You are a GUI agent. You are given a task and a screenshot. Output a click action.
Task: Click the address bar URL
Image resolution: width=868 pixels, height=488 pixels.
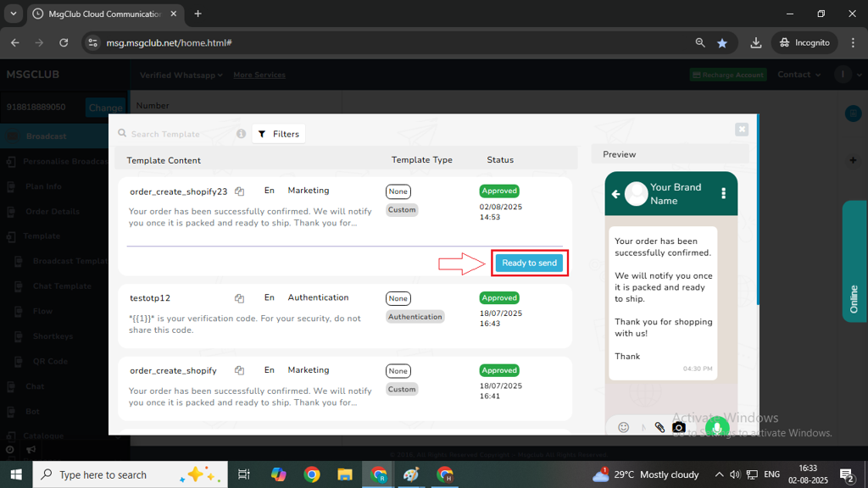169,42
